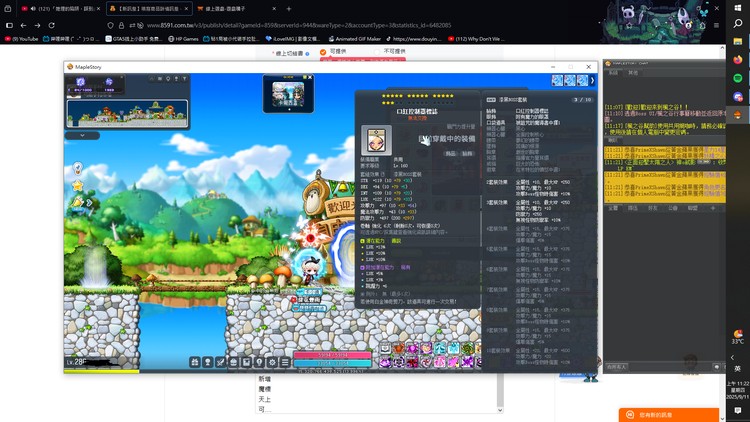Open Windows search from taskbar
This screenshot has width=750, height=422.
[738, 23]
